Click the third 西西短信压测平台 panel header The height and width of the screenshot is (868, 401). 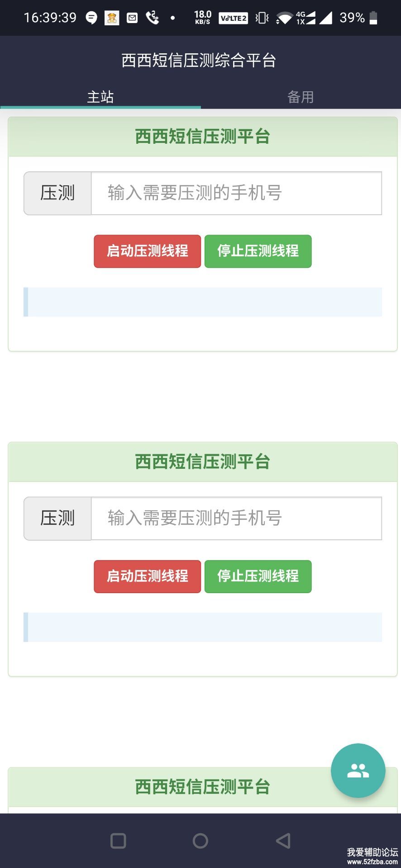tap(203, 787)
